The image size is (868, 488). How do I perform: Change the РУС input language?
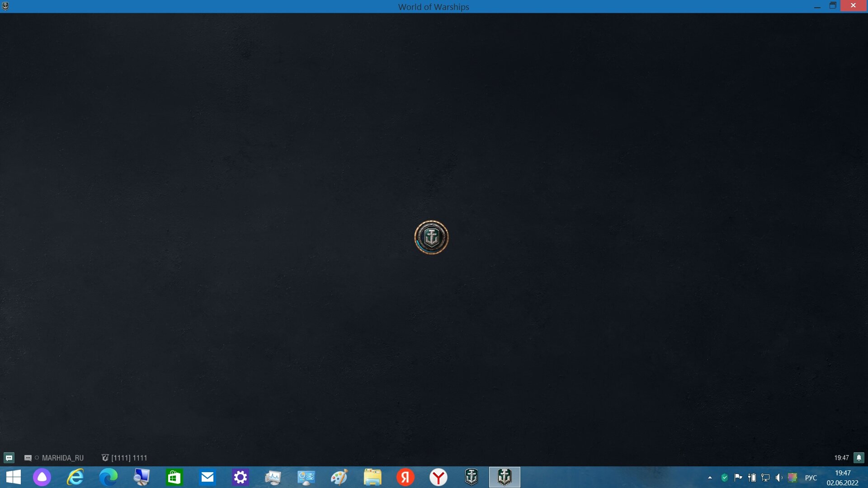[811, 478]
